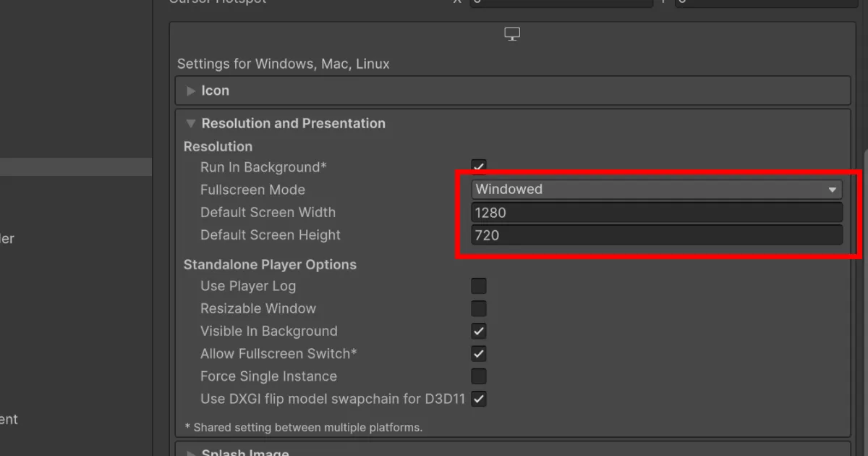Disable DXGI flip model swapchain checkbox
This screenshot has width=868, height=456.
point(478,399)
